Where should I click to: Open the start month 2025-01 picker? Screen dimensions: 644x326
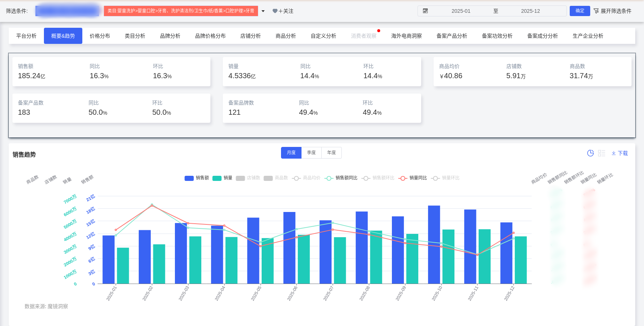click(x=461, y=11)
